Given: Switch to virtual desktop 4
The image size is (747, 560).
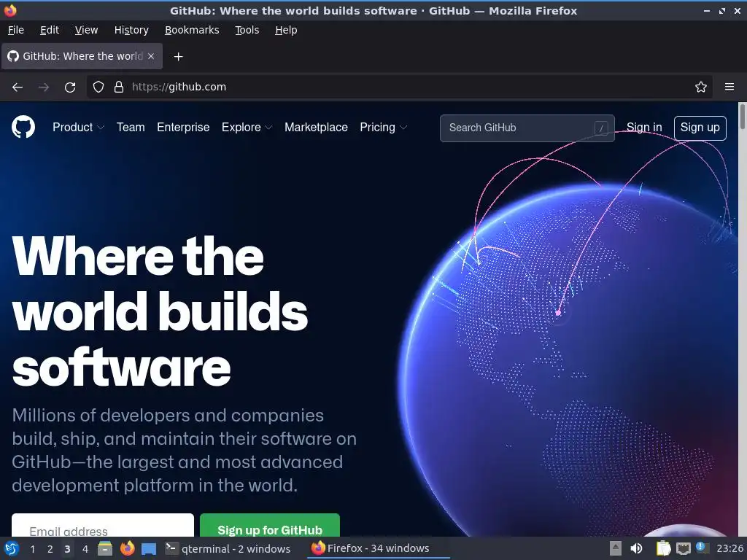Looking at the screenshot, I should click(85, 549).
